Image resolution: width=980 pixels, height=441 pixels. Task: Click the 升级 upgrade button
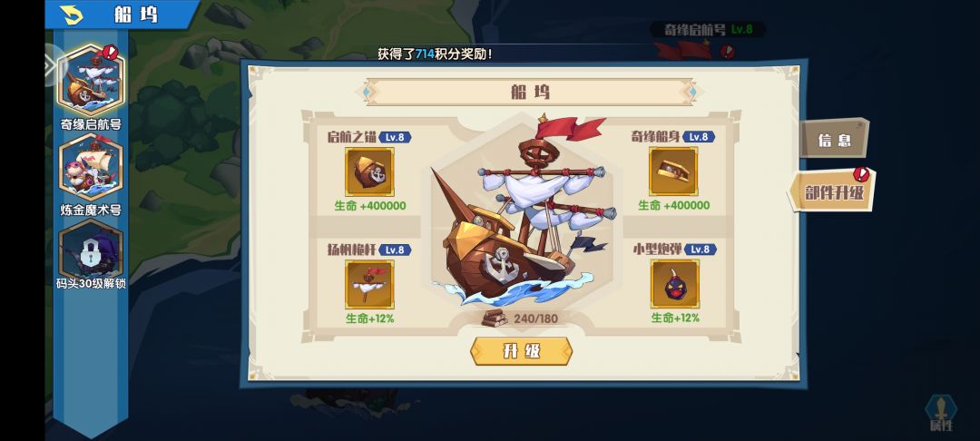click(521, 351)
